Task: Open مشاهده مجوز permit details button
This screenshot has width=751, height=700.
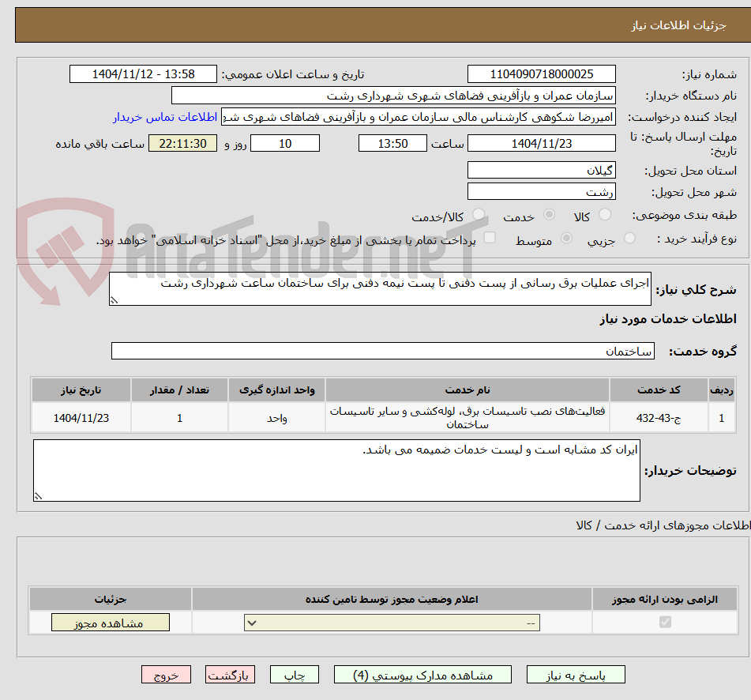Action: [x=110, y=623]
